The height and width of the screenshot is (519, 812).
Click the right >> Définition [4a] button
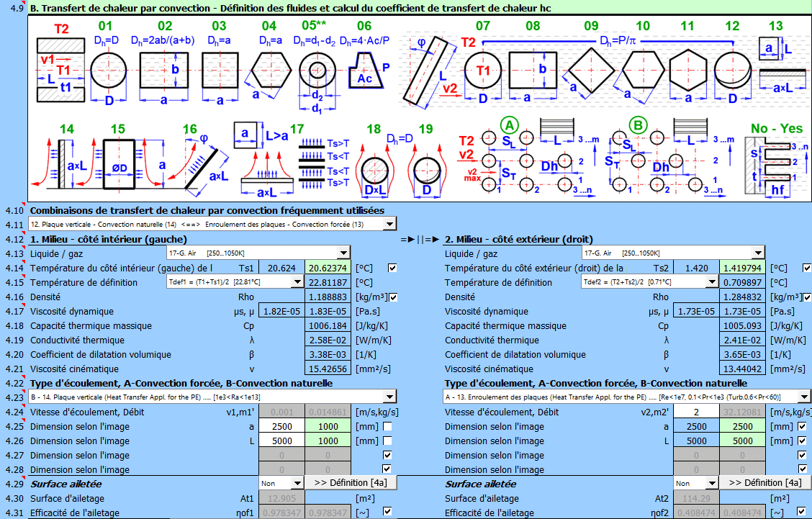(x=764, y=483)
